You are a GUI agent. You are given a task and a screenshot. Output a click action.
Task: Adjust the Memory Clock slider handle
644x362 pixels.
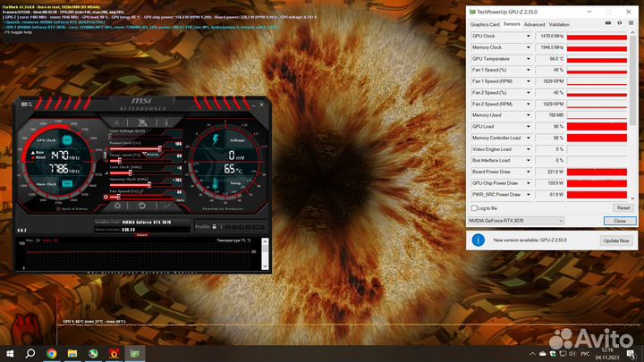tap(149, 185)
